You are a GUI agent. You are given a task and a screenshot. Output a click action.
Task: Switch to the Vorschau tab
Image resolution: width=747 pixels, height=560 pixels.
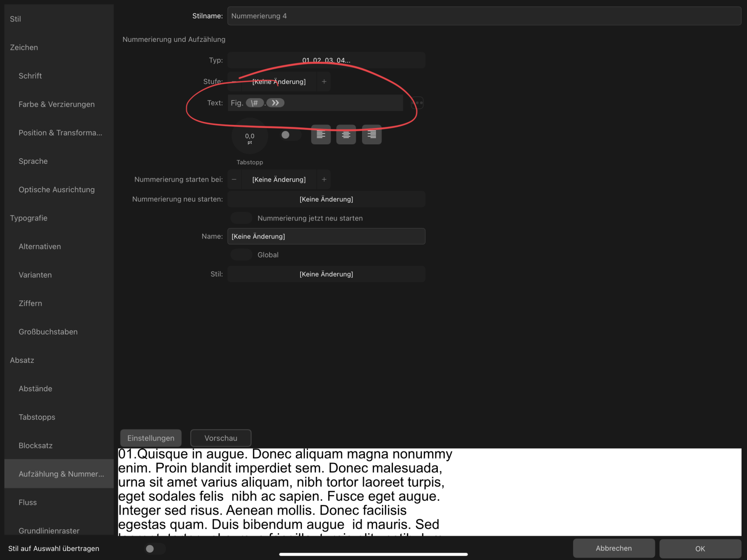(x=221, y=438)
